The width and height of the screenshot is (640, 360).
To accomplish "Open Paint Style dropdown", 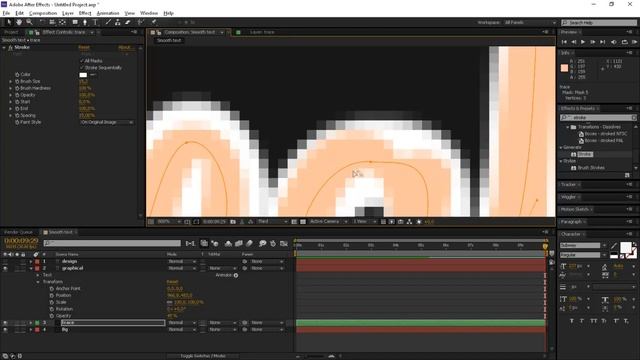I will [107, 122].
